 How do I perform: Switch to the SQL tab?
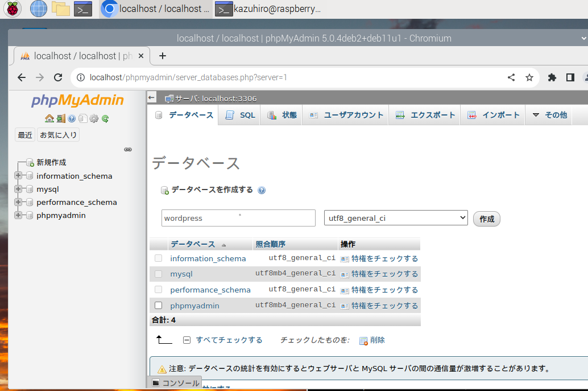coord(240,115)
